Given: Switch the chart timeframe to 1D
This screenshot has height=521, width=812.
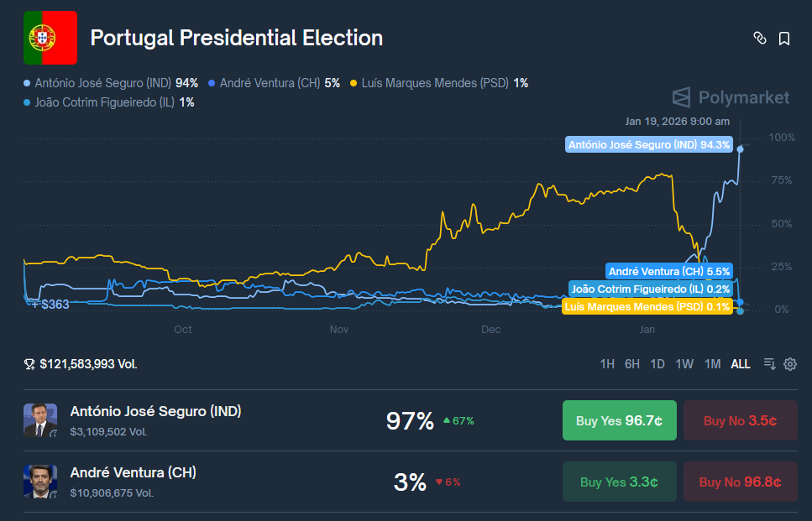Looking at the screenshot, I should pos(657,364).
